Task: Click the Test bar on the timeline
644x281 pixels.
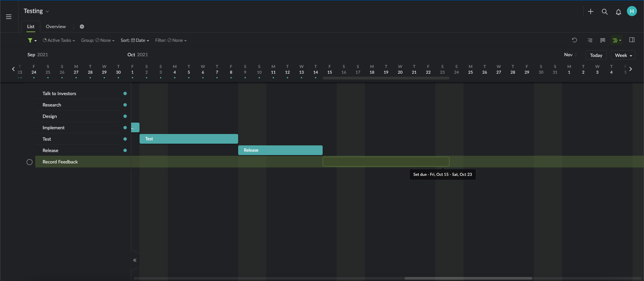Action: click(x=189, y=139)
